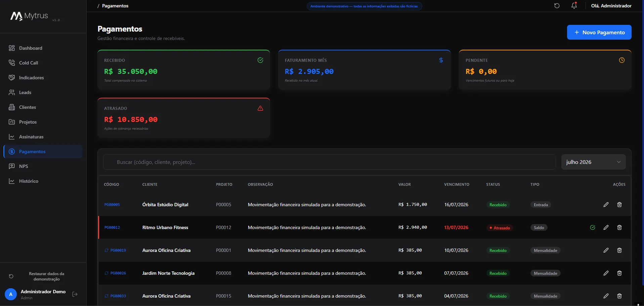Click the logout icon beside Administrador Demo

point(75,294)
